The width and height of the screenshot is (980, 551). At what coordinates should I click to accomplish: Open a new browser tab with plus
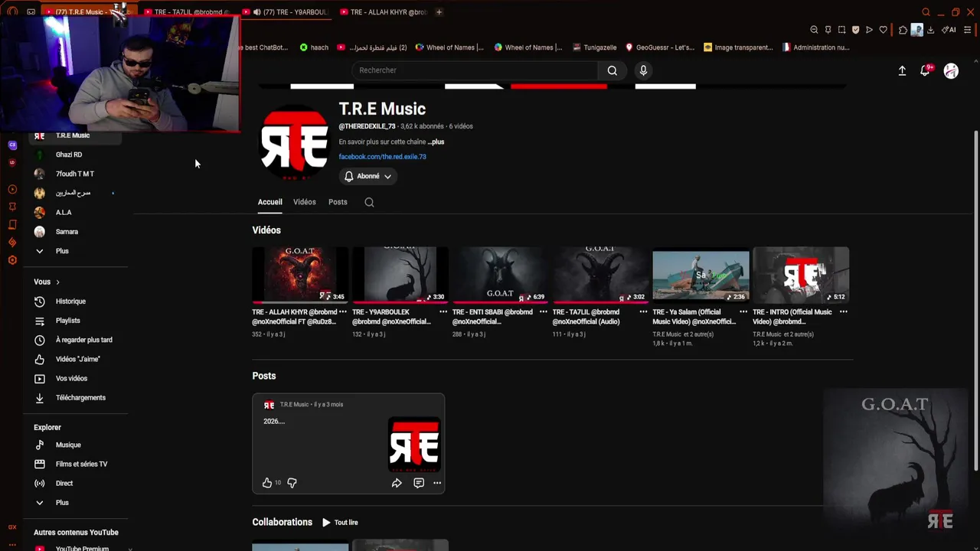pos(439,12)
